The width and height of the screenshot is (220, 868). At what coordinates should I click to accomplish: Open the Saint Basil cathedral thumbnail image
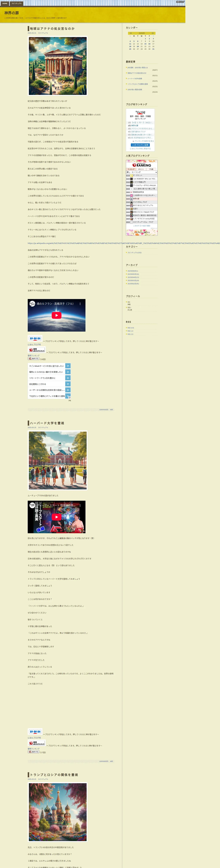point(57,812)
